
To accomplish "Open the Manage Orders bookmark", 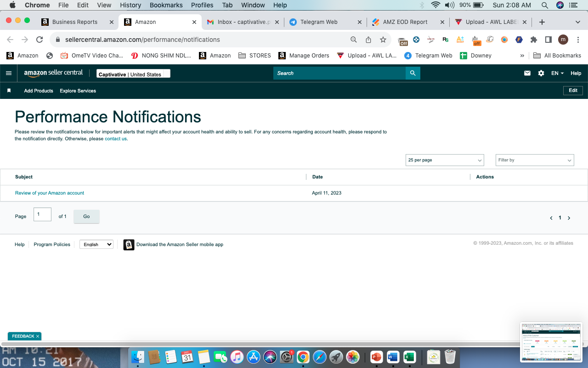I will tap(304, 56).
